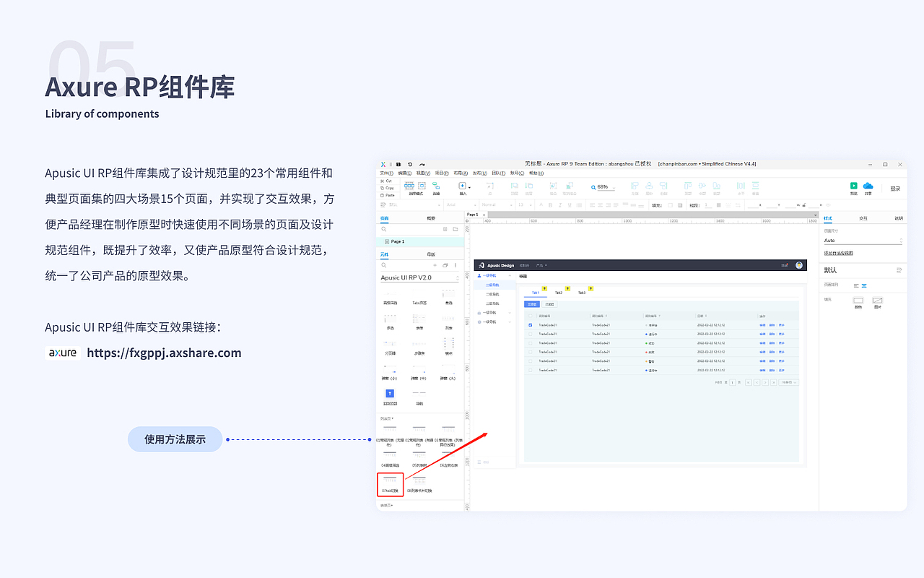
Task: Open the Arial font family dropdown
Action: point(461,204)
